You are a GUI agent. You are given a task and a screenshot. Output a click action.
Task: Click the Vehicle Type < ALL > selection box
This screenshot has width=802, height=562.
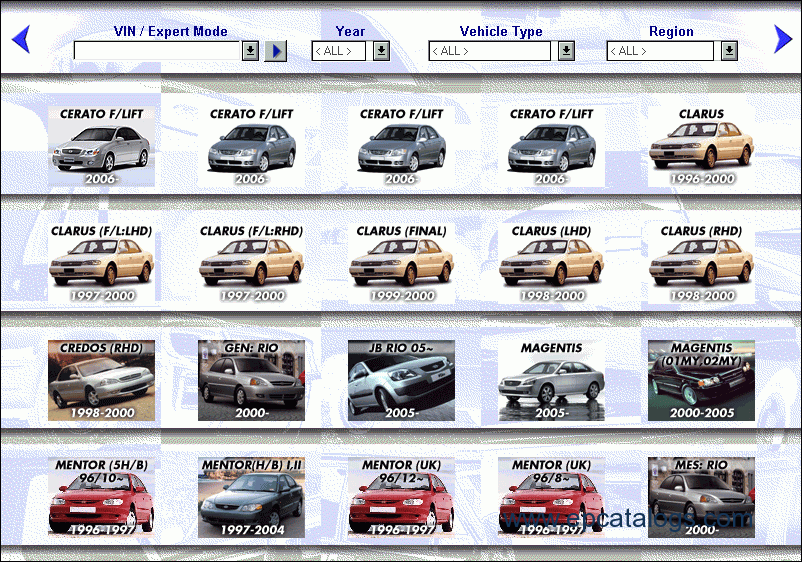click(489, 51)
